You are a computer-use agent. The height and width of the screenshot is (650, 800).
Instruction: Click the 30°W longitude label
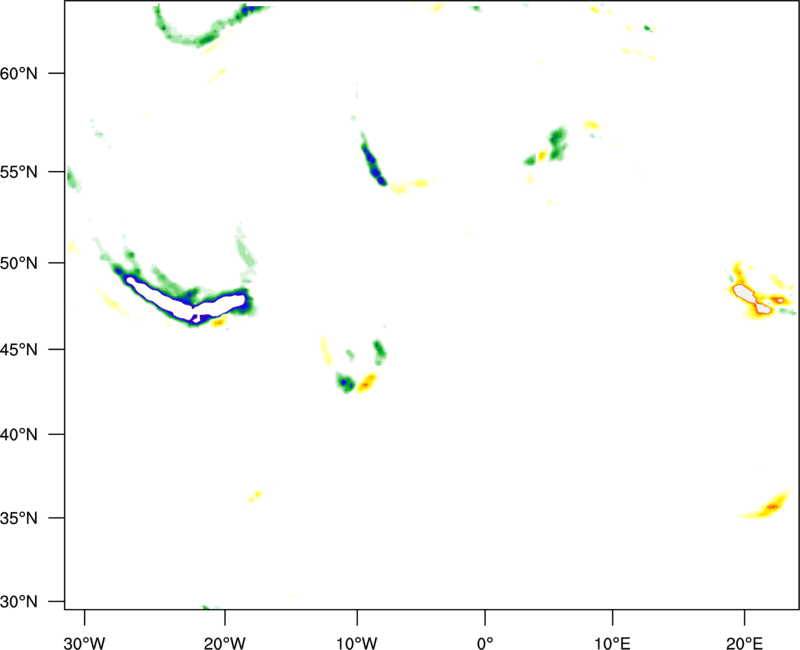[x=85, y=643]
